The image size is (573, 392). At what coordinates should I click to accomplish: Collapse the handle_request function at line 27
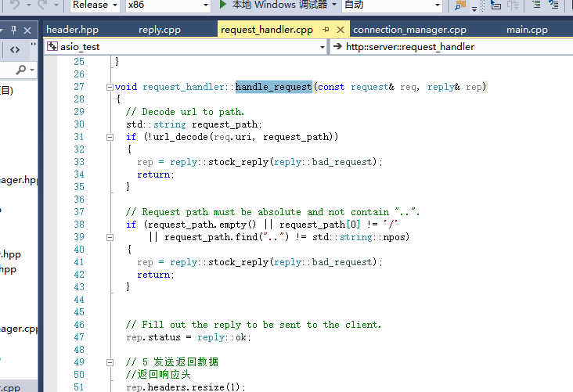tap(110, 87)
